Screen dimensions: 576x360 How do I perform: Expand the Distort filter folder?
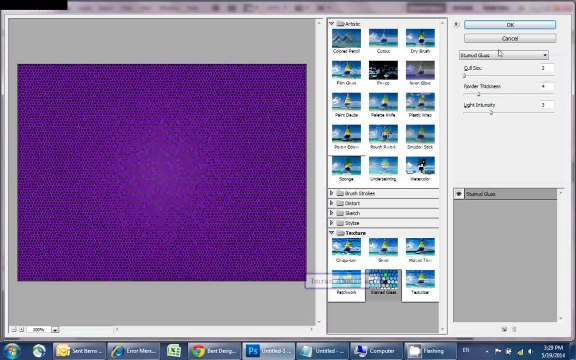[x=331, y=203]
